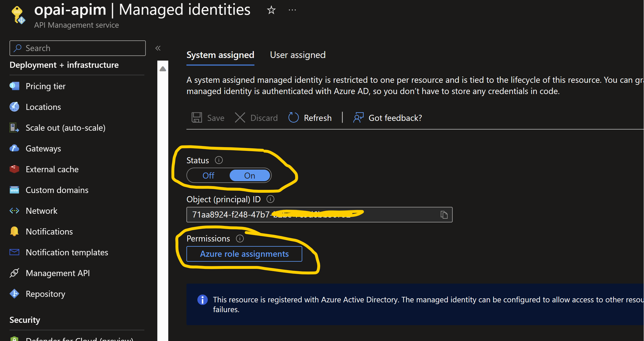
Task: Show the Status info tooltip
Action: [x=219, y=160]
